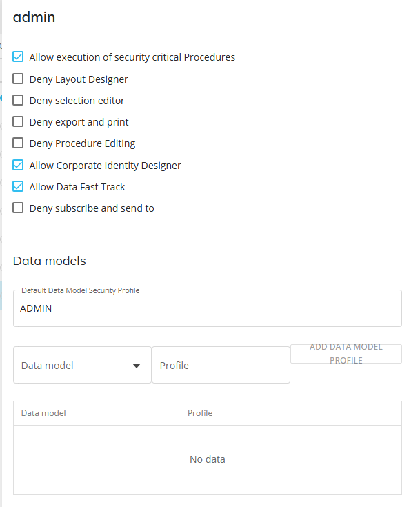Check Deny subscribe and send to
Image resolution: width=420 pixels, height=507 pixels.
tap(19, 208)
